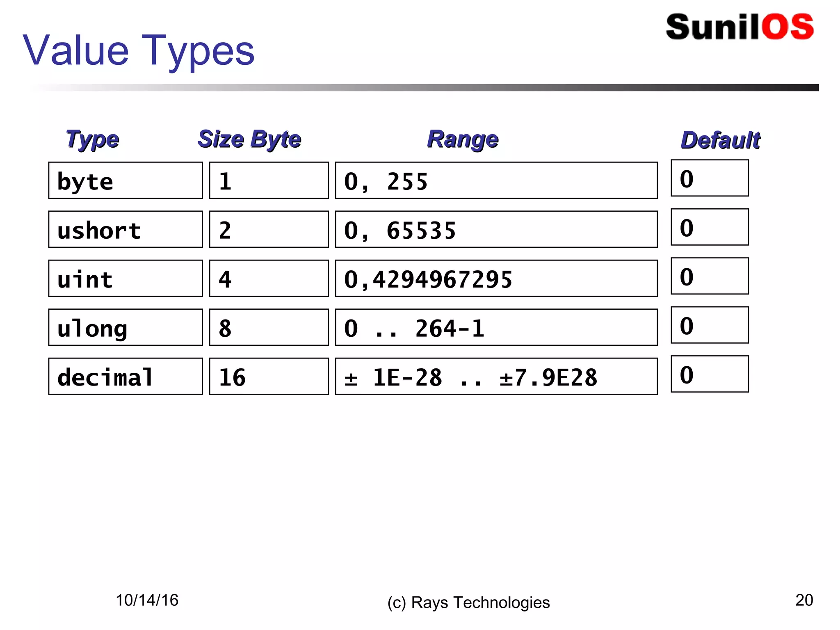Click the size cell containing 16
840x630 pixels.
pyautogui.click(x=269, y=376)
